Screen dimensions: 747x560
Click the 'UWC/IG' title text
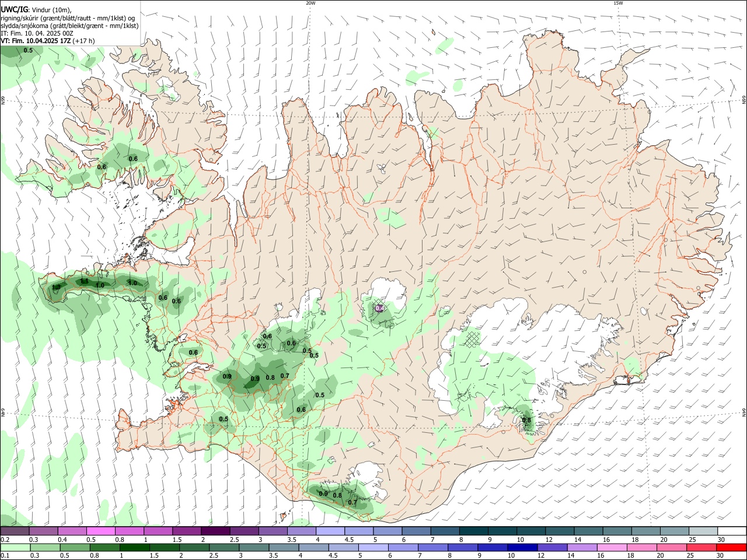[15, 10]
